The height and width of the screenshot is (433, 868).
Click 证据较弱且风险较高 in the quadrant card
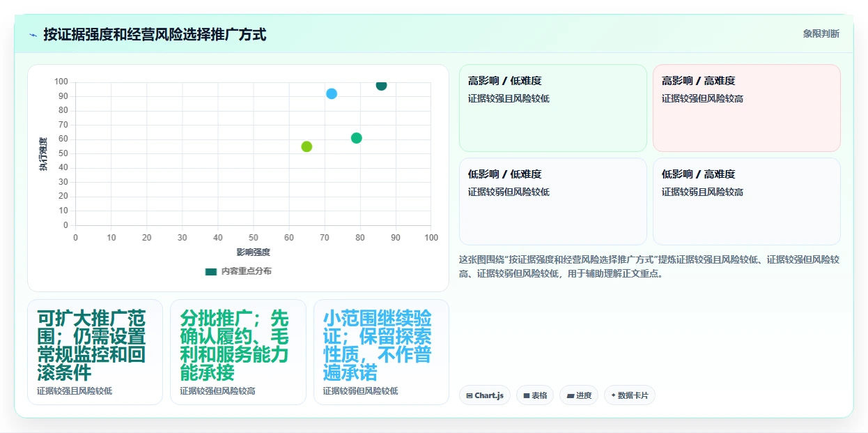[702, 192]
